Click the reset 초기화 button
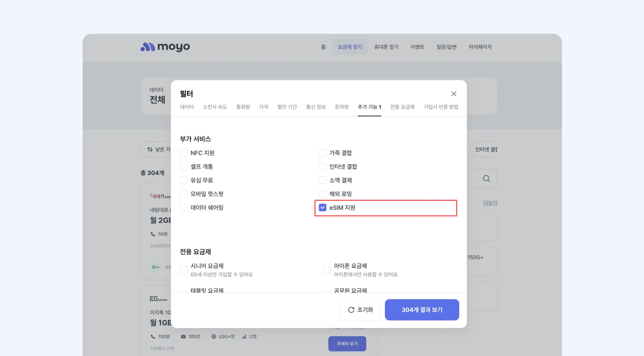 pos(360,310)
